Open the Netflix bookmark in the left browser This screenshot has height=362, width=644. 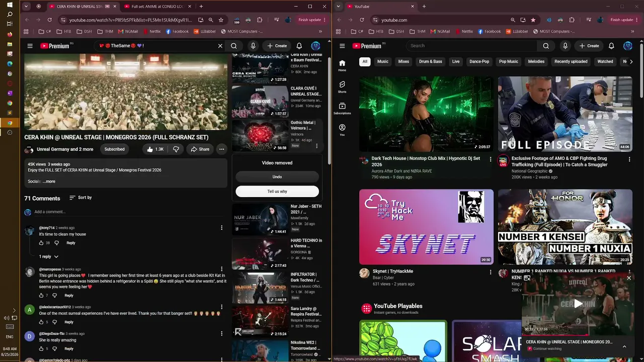[x=151, y=31]
